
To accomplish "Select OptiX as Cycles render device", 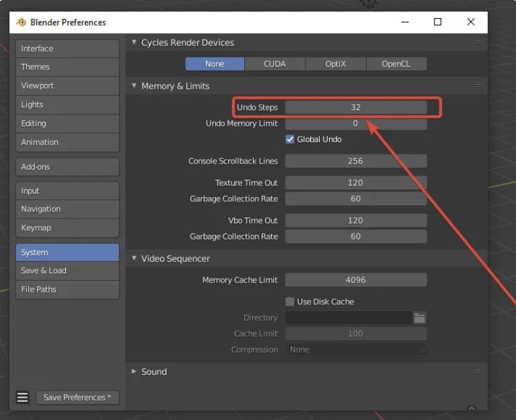I will point(336,64).
